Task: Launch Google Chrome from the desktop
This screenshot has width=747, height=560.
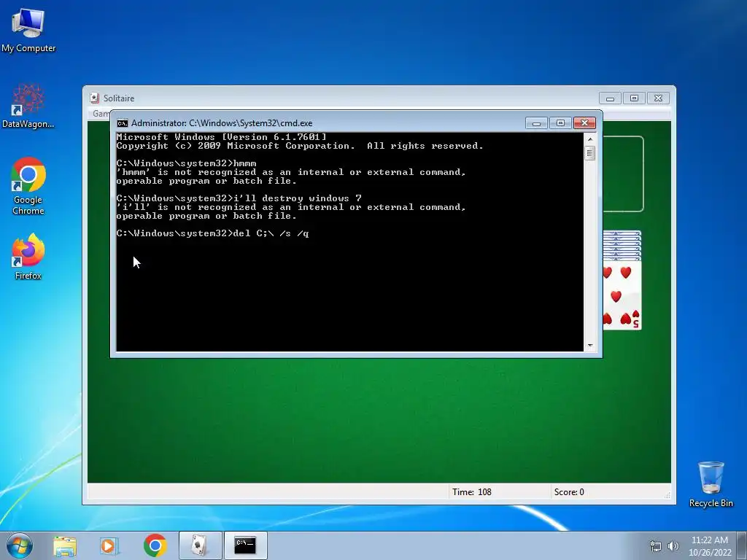Action: pyautogui.click(x=28, y=186)
